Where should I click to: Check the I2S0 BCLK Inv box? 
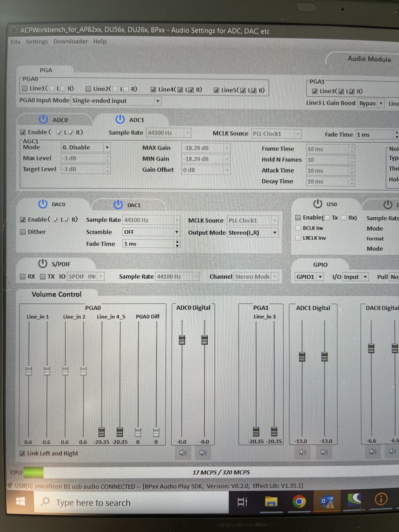point(298,228)
